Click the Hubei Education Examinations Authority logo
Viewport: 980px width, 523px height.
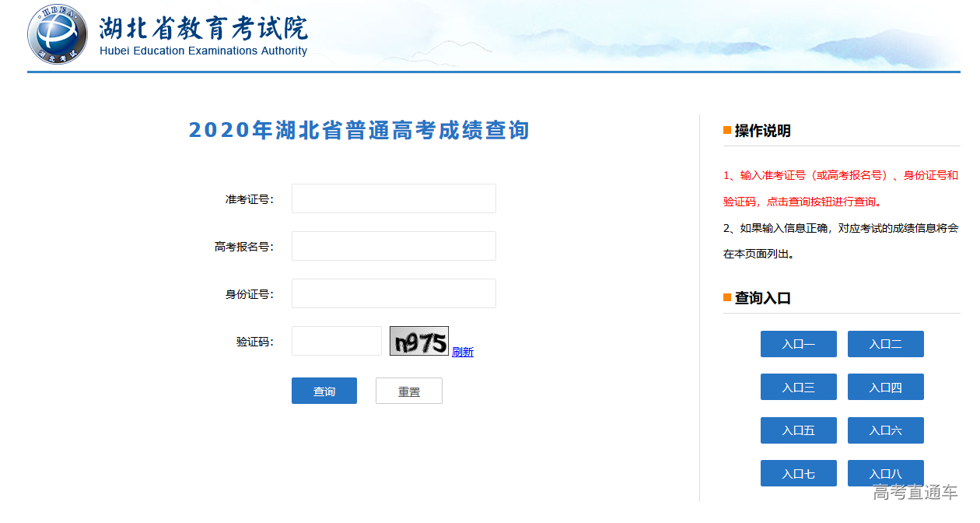[x=57, y=34]
